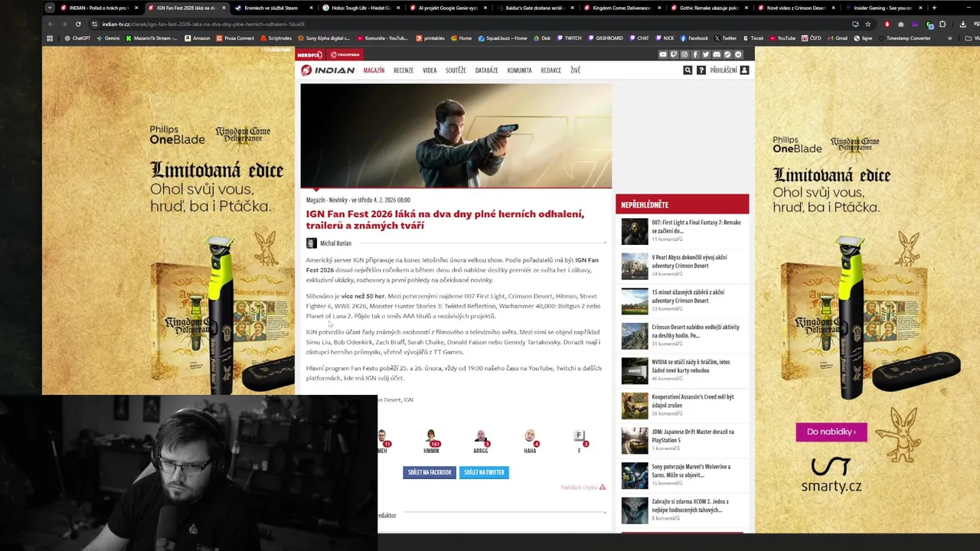
Task: Close the Baldur's Gate tab
Action: click(572, 8)
